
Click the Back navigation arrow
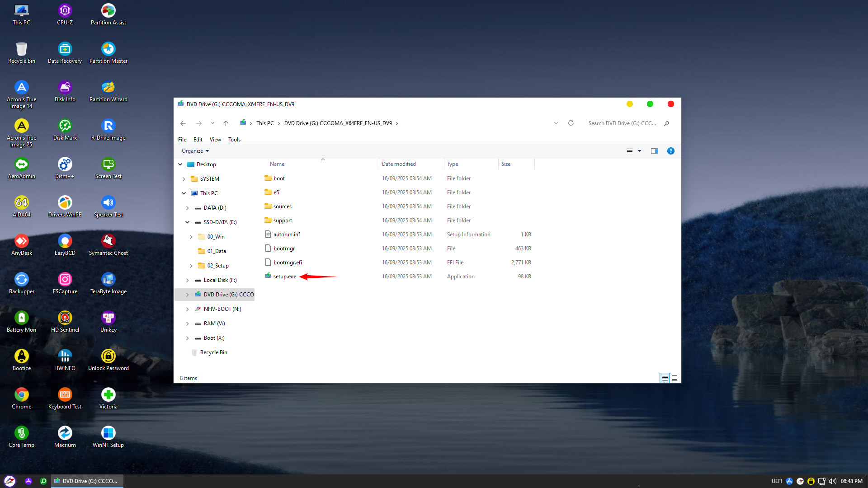[183, 123]
